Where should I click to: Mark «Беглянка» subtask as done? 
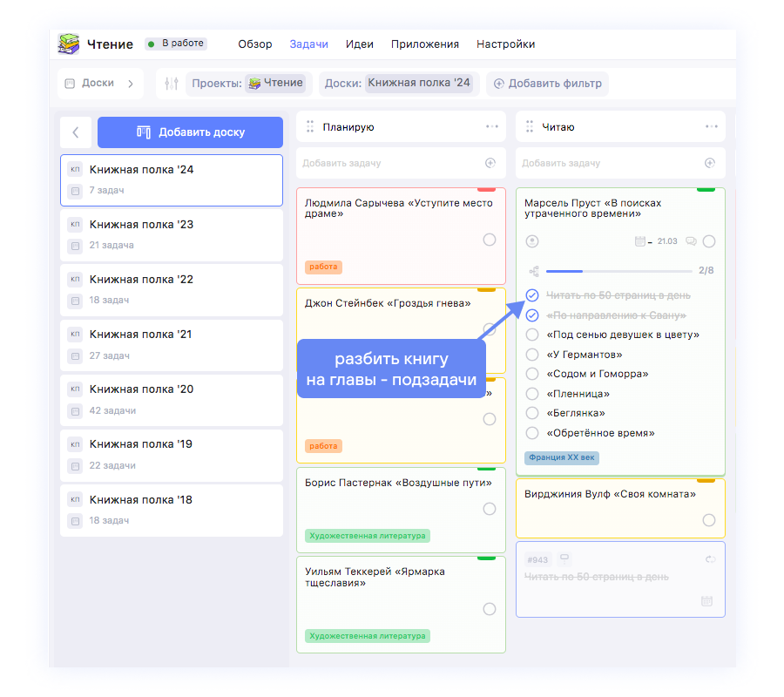point(532,413)
